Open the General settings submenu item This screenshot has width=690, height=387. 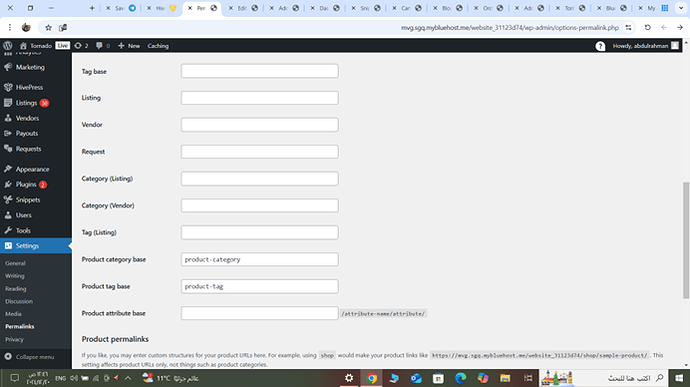point(15,263)
